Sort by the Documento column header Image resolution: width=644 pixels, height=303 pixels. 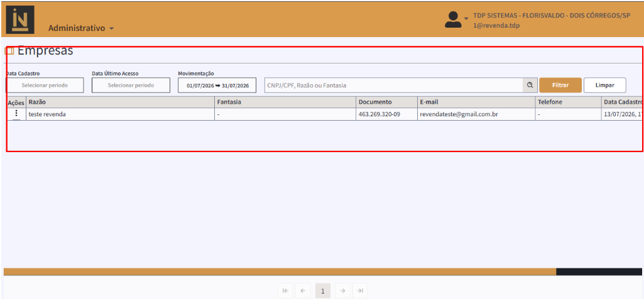pos(386,102)
